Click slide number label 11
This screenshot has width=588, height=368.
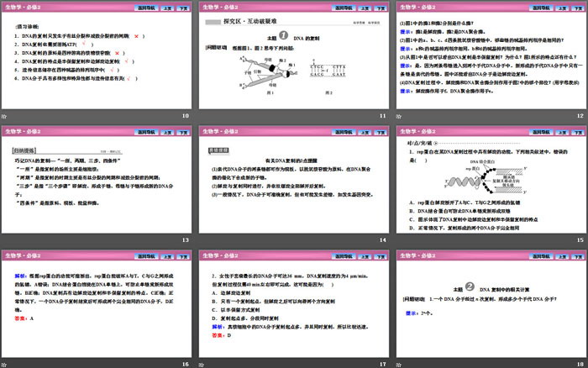383,116
